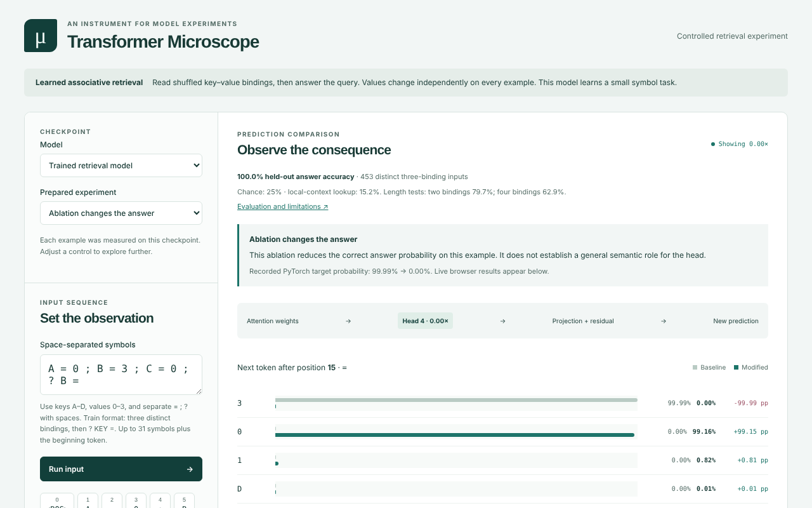
Task: Select the New prediction stage
Action: (x=736, y=321)
